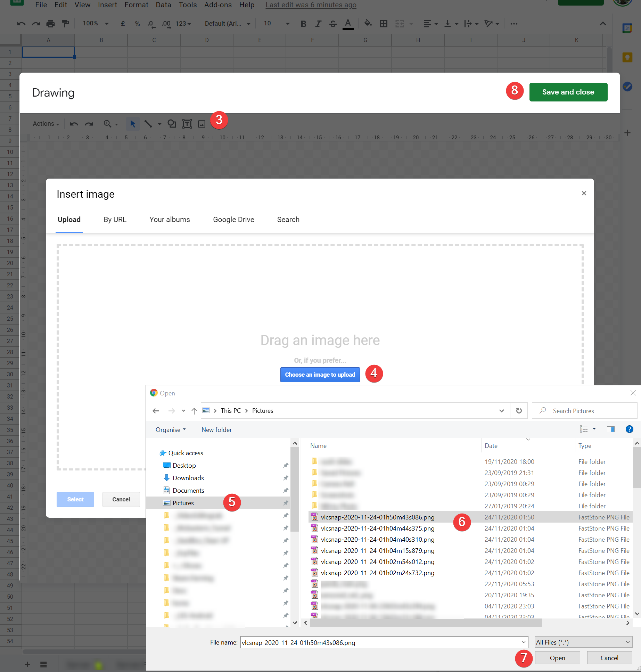
Task: Open the all sheets list icon
Action: pos(43,664)
